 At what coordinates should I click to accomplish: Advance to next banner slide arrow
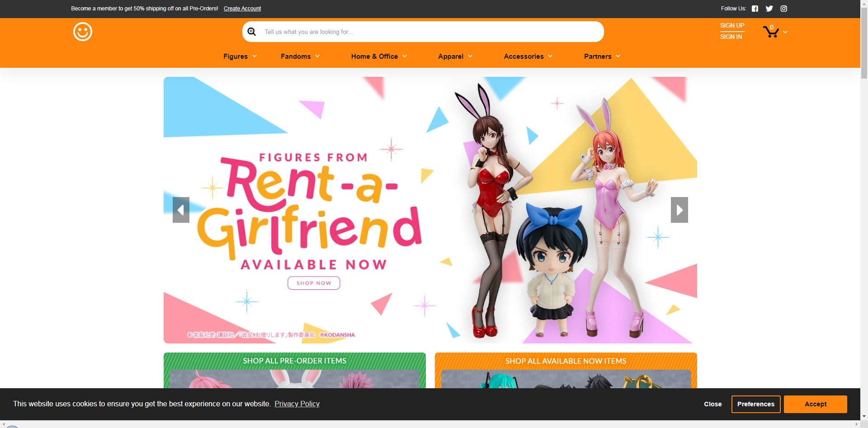679,210
